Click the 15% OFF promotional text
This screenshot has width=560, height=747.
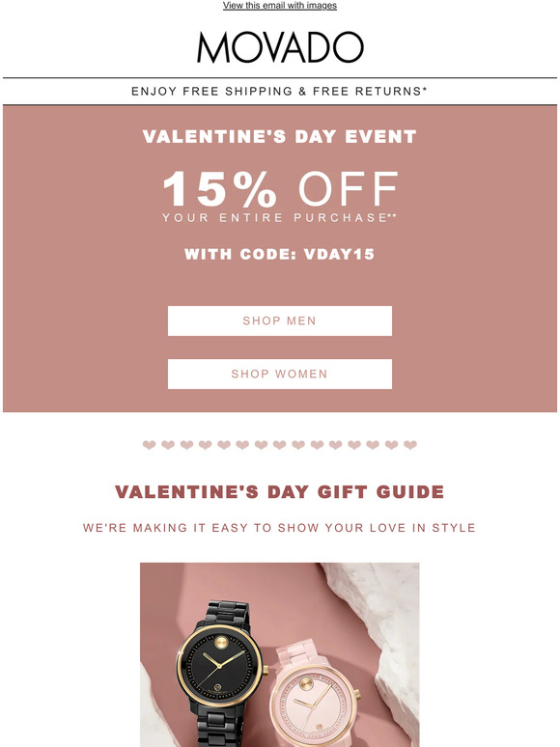coord(280,188)
